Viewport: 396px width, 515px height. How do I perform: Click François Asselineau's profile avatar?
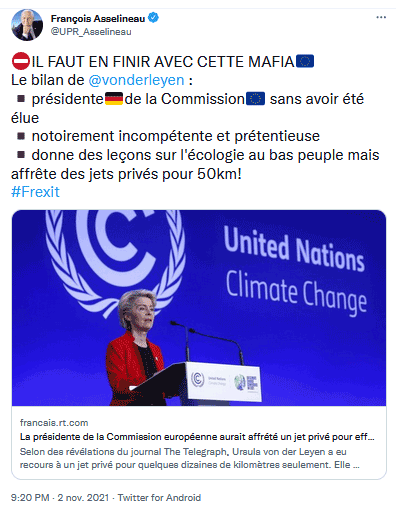coord(27,25)
